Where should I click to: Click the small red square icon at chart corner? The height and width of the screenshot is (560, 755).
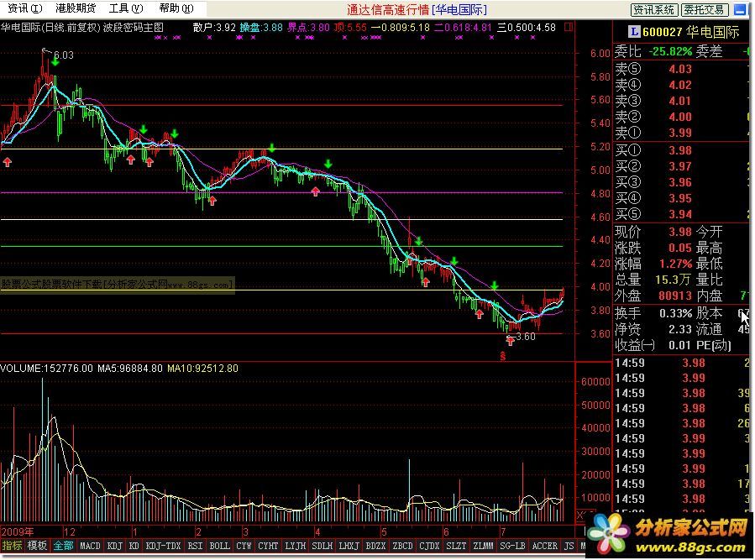pyautogui.click(x=569, y=27)
